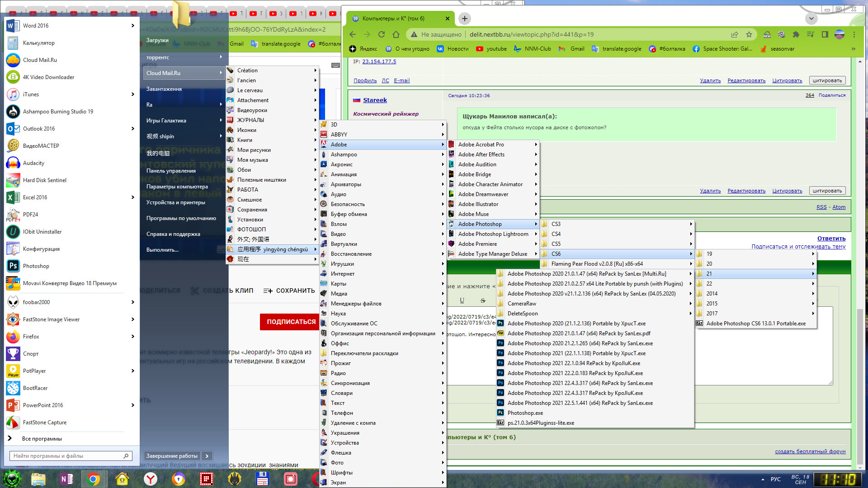The height and width of the screenshot is (488, 868).
Task: Open FastStone Image Viewer icon
Action: 13,319
